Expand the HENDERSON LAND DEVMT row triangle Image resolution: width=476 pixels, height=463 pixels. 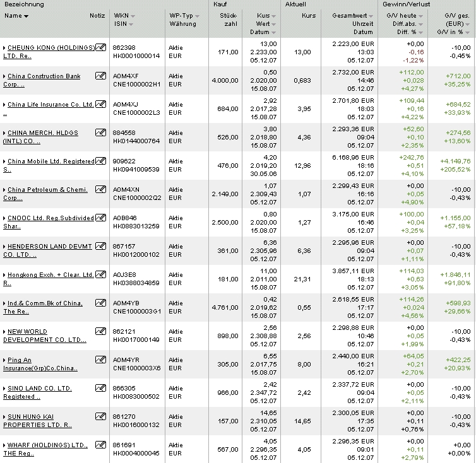click(4, 247)
